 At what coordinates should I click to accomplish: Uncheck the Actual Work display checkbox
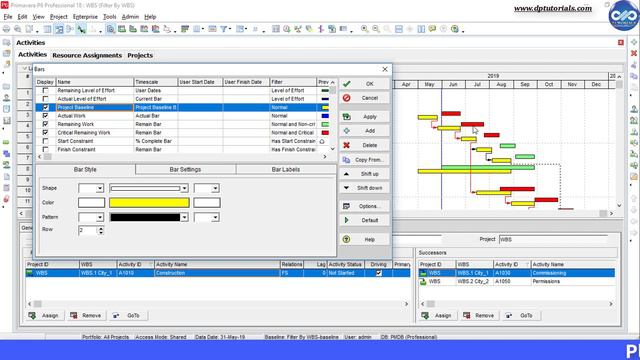(45, 116)
